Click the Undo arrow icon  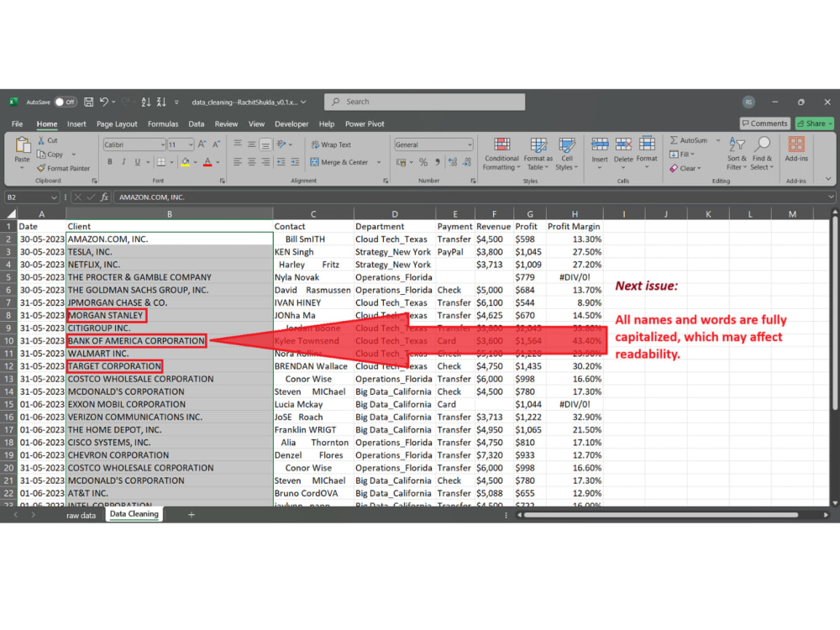[104, 102]
